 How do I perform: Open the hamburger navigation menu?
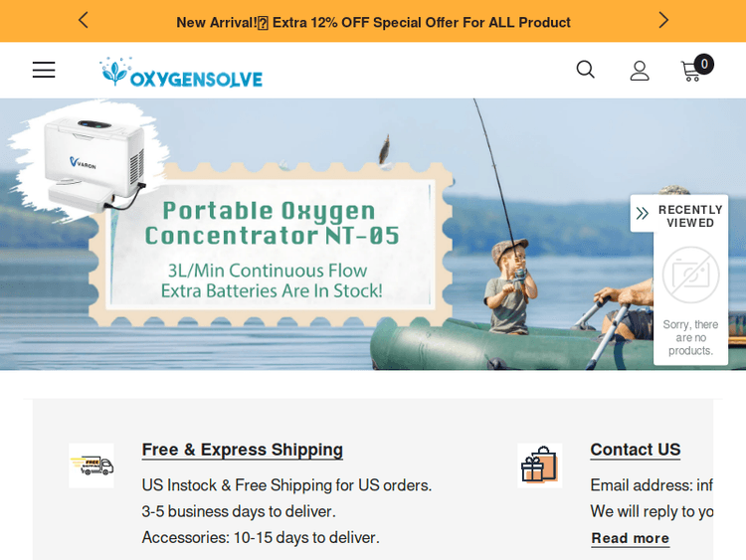coord(44,70)
